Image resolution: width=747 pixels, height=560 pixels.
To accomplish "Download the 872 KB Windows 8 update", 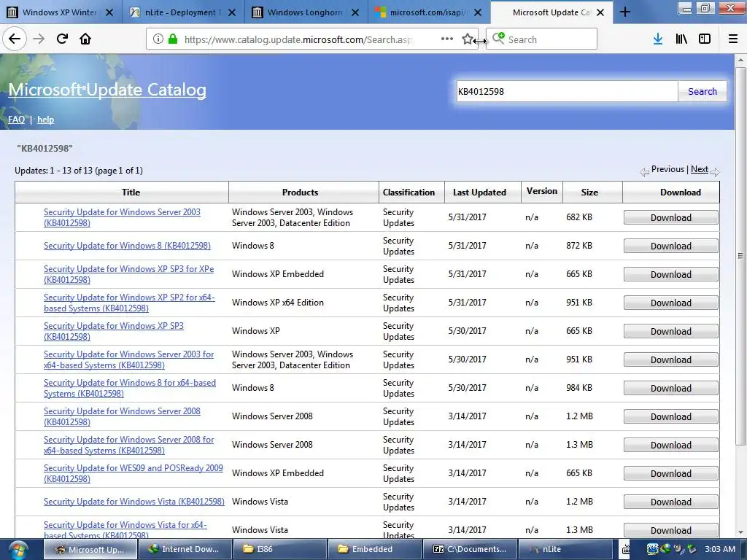I will [671, 246].
